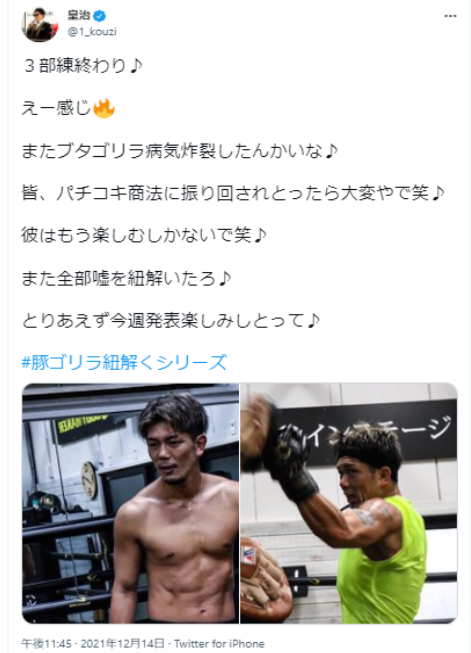This screenshot has height=653, width=471.
Task: Open the right yellow tank top photo
Action: pyautogui.click(x=349, y=503)
